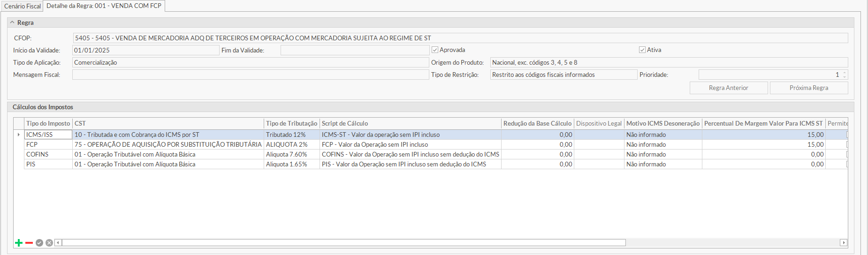Click the Script de Cálculo column header

(411, 123)
